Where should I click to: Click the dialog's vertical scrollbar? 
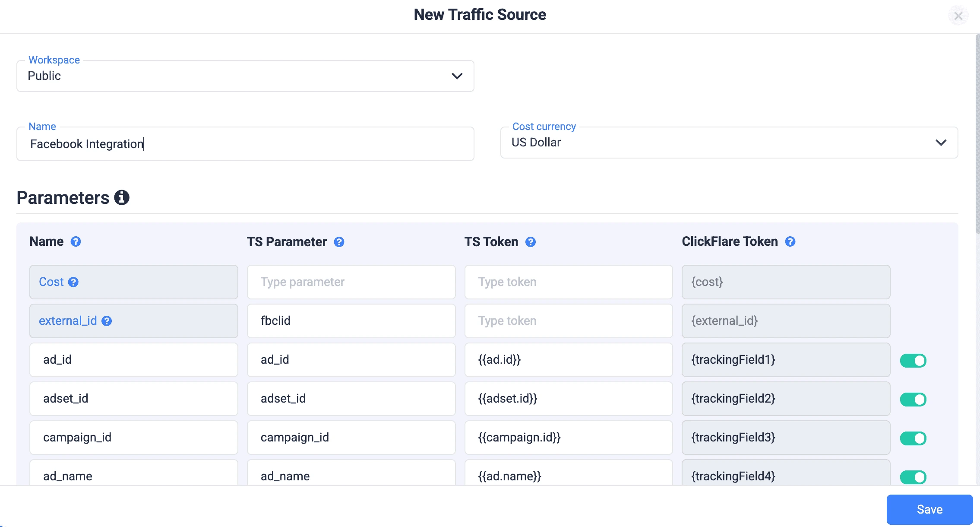coord(977,134)
